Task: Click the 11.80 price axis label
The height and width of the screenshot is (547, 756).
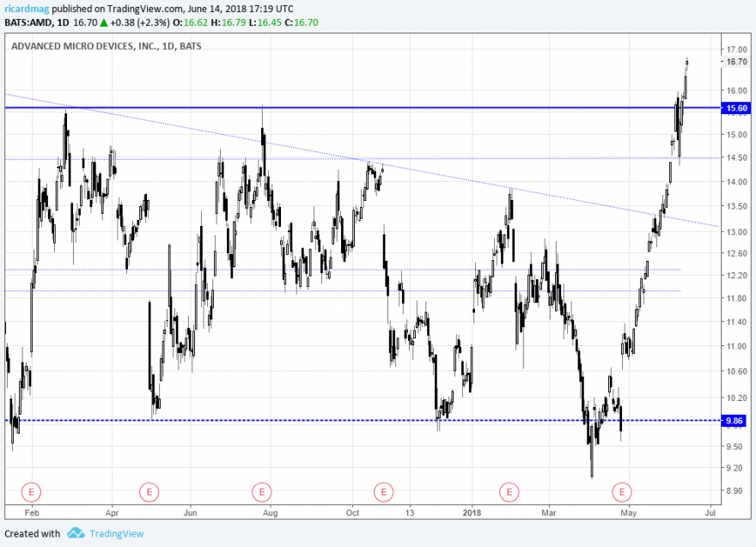Action: point(736,298)
